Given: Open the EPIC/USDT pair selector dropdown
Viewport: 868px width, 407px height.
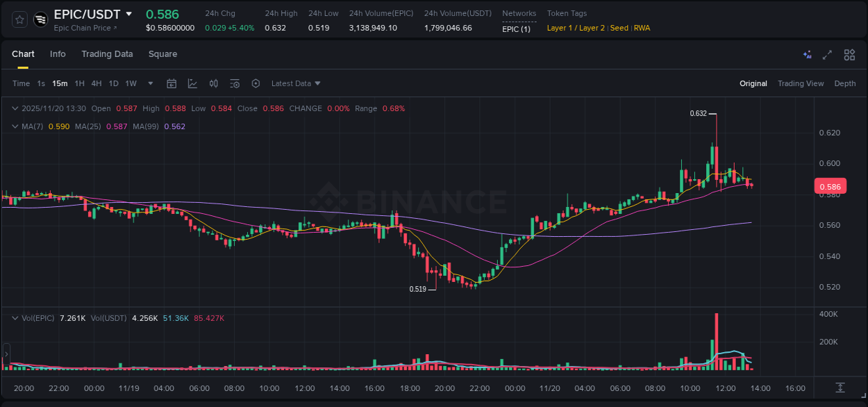Looking at the screenshot, I should point(129,13).
